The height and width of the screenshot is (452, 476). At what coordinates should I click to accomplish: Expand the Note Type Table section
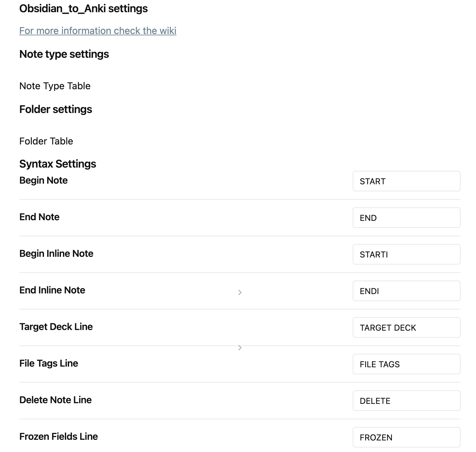55,86
